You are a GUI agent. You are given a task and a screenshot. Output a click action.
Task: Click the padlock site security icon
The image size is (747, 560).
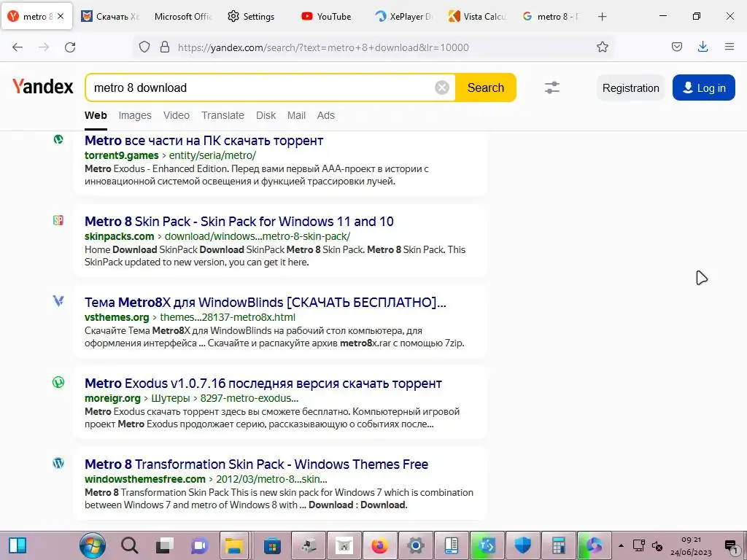point(165,47)
